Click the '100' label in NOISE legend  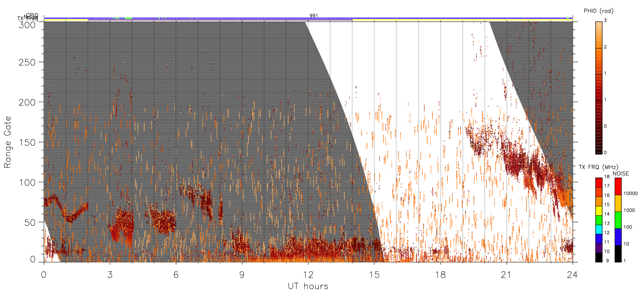(628, 227)
